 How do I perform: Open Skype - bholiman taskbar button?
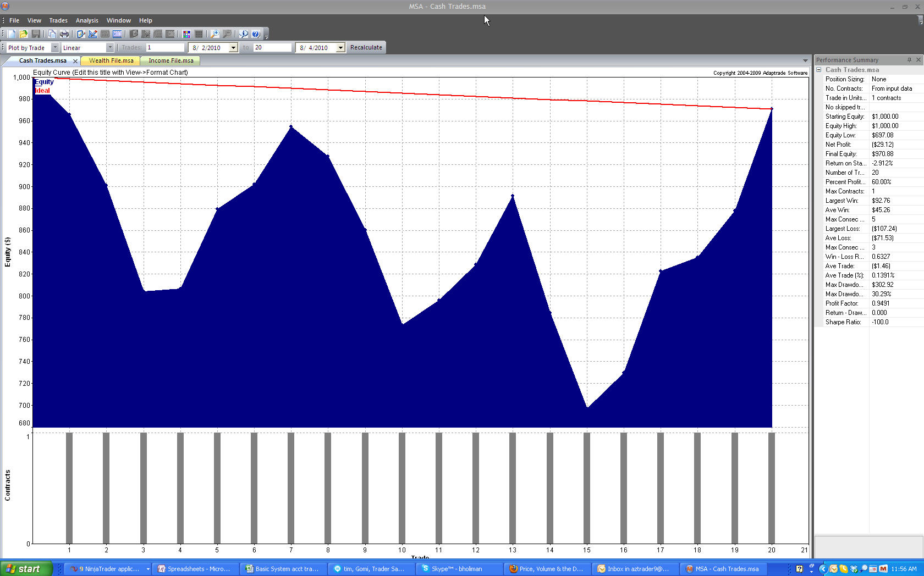pyautogui.click(x=459, y=569)
